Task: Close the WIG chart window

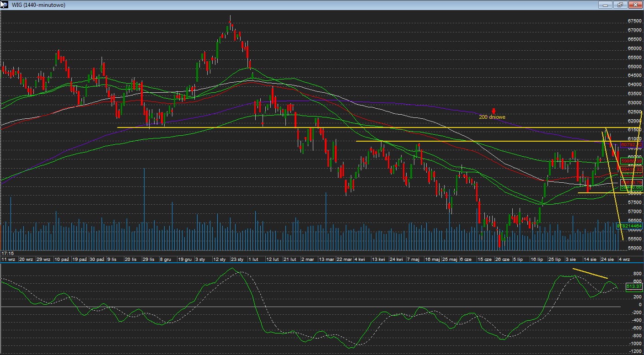Action: (635, 5)
